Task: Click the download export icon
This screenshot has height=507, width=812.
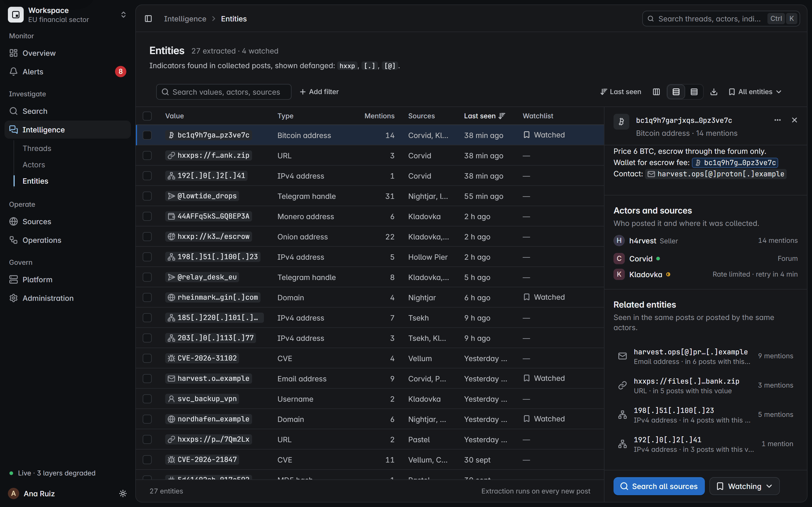Action: pos(714,92)
